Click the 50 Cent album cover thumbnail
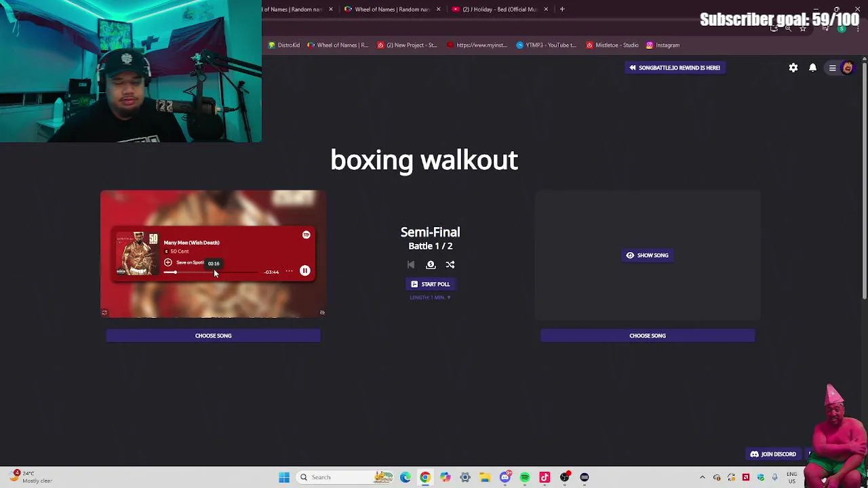 coord(137,253)
